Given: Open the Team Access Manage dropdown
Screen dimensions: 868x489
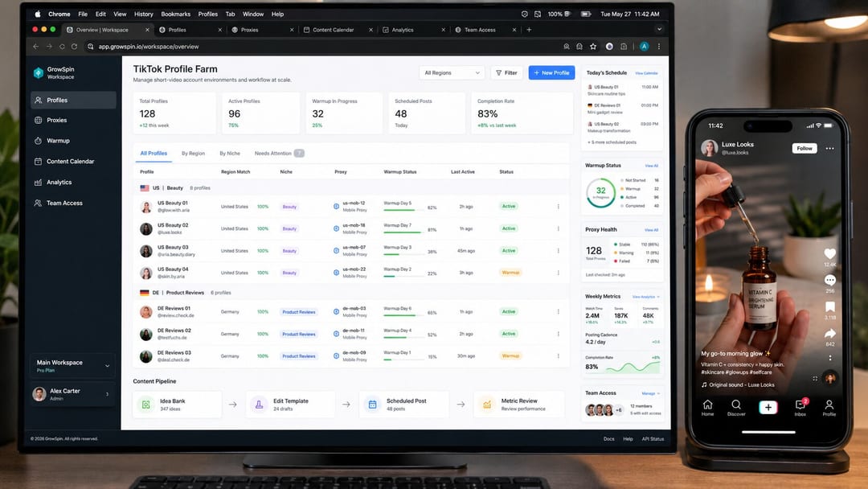Looking at the screenshot, I should click(650, 393).
